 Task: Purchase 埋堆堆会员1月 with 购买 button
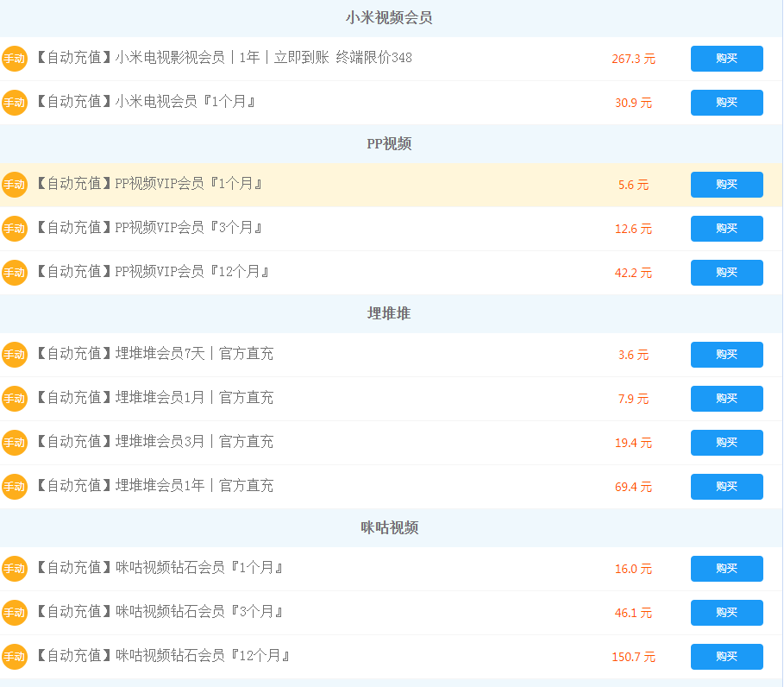726,399
